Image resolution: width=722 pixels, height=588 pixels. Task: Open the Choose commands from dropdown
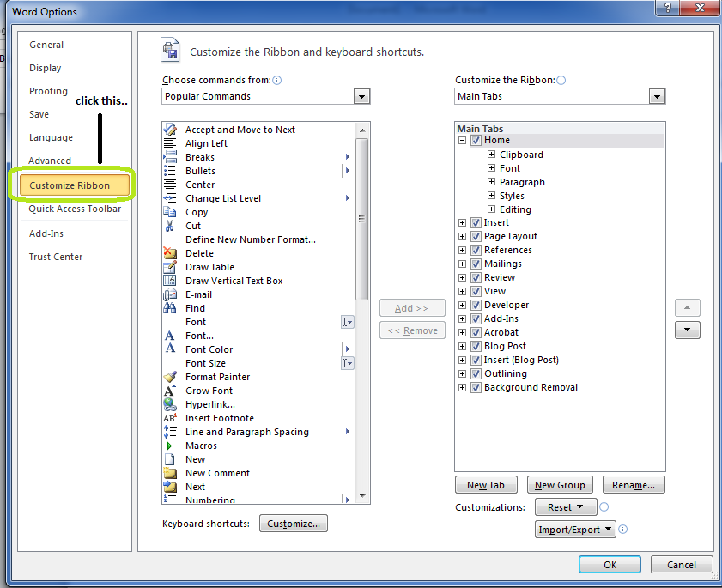click(x=362, y=96)
